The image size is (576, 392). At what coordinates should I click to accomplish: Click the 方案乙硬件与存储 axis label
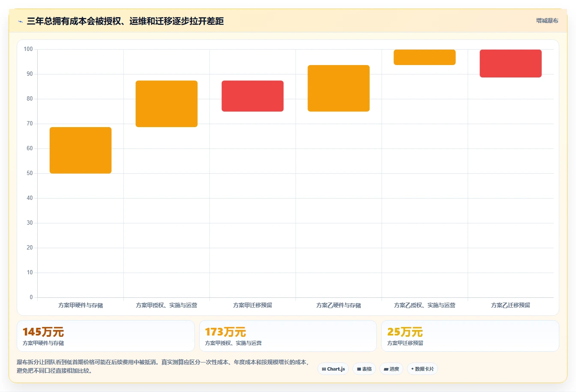coord(339,305)
